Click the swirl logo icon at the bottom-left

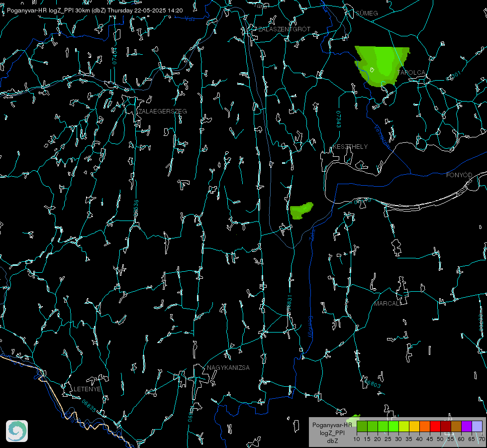click(x=17, y=431)
